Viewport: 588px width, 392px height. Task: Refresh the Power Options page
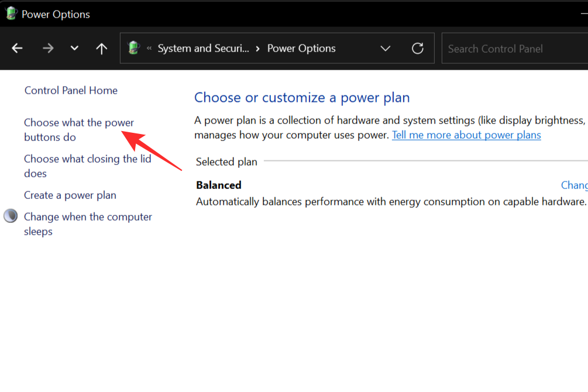point(418,49)
